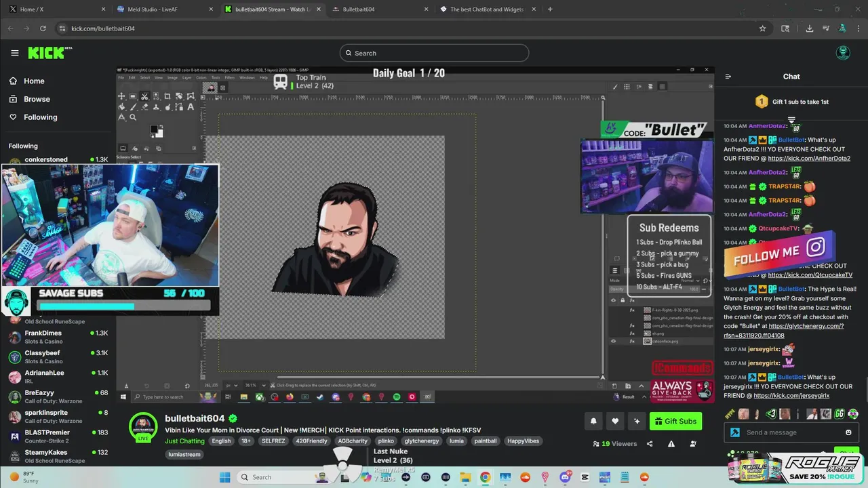The width and height of the screenshot is (868, 488).
Task: Reload the page in the browser
Action: click(x=43, y=28)
